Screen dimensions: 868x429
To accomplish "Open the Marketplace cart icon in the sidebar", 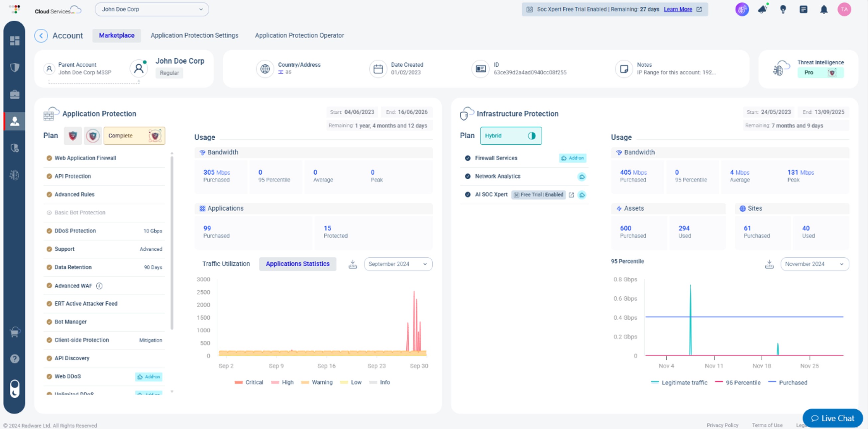I will tap(15, 333).
